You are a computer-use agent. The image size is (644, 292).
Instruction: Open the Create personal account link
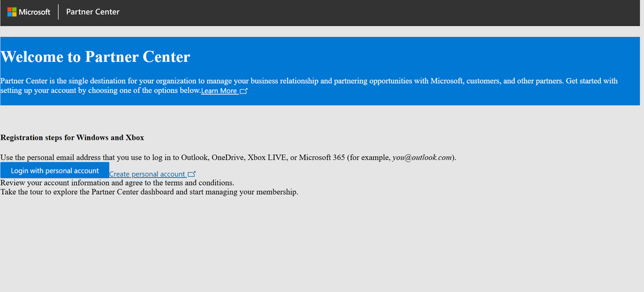[x=152, y=174]
